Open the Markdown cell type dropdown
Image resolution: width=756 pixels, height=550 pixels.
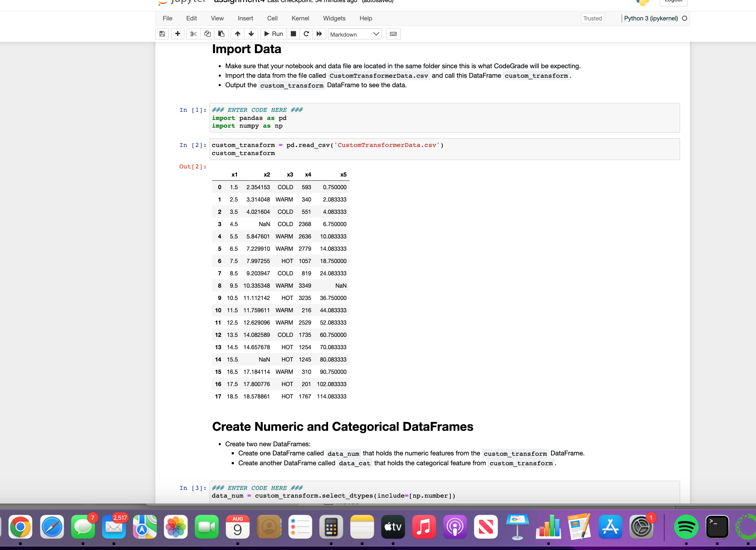pos(354,34)
